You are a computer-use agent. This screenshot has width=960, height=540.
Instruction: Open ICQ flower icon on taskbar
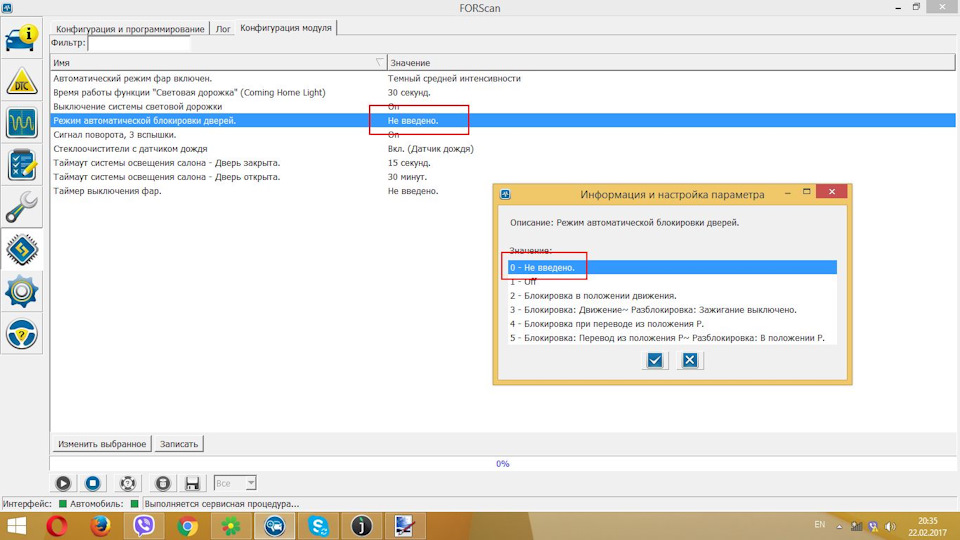pyautogui.click(x=231, y=526)
